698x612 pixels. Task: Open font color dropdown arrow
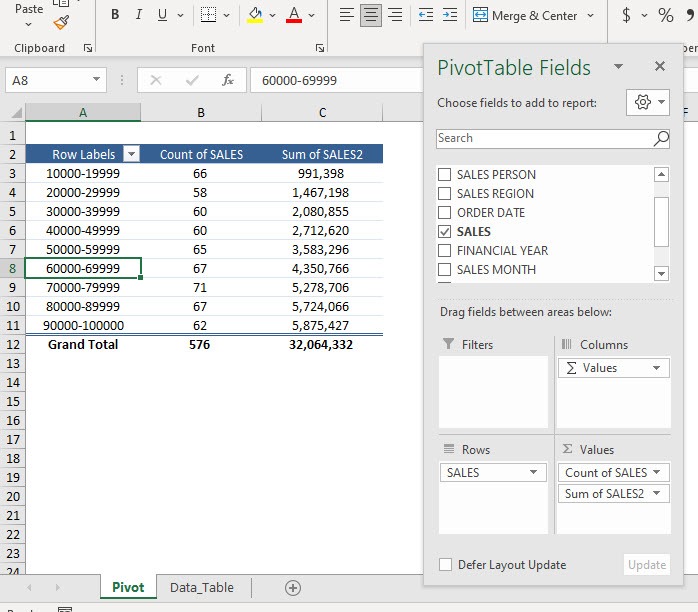(x=312, y=16)
